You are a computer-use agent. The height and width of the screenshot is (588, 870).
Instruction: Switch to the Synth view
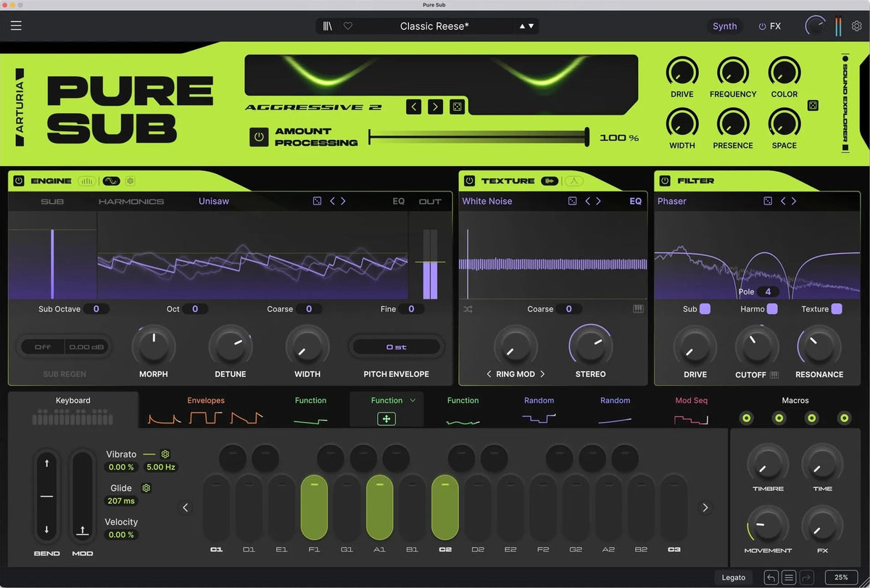(x=724, y=26)
